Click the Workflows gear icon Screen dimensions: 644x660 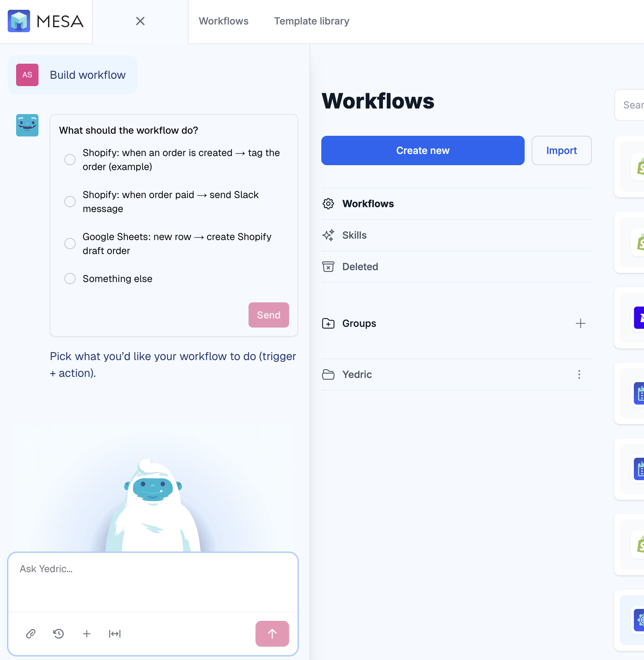tap(328, 204)
